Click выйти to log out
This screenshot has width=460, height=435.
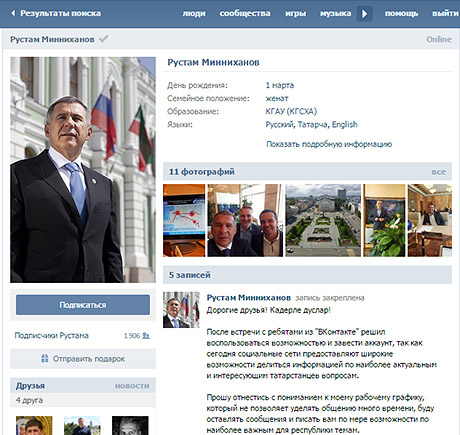pyautogui.click(x=445, y=13)
